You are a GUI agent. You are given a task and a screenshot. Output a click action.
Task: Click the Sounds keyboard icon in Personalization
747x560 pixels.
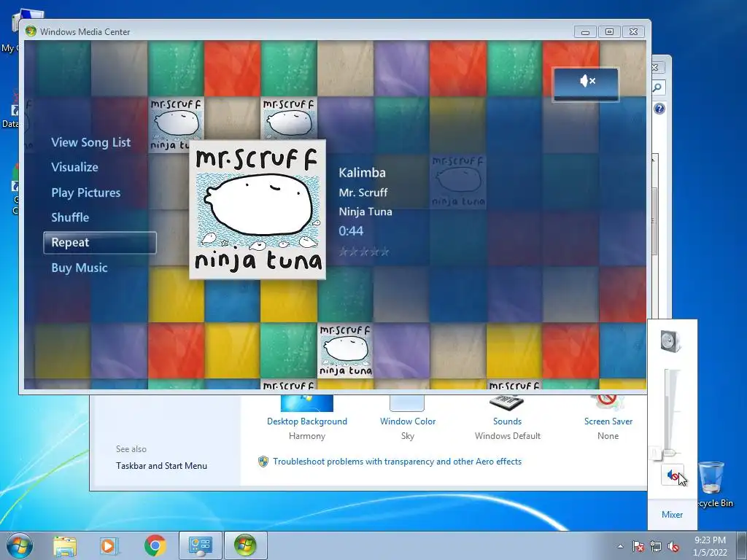click(507, 402)
